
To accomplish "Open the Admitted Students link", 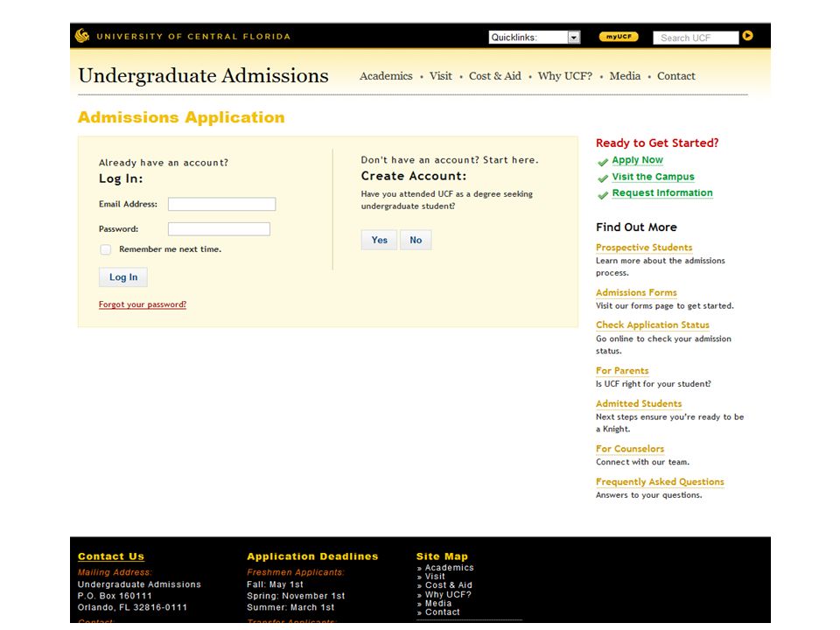I will [639, 404].
